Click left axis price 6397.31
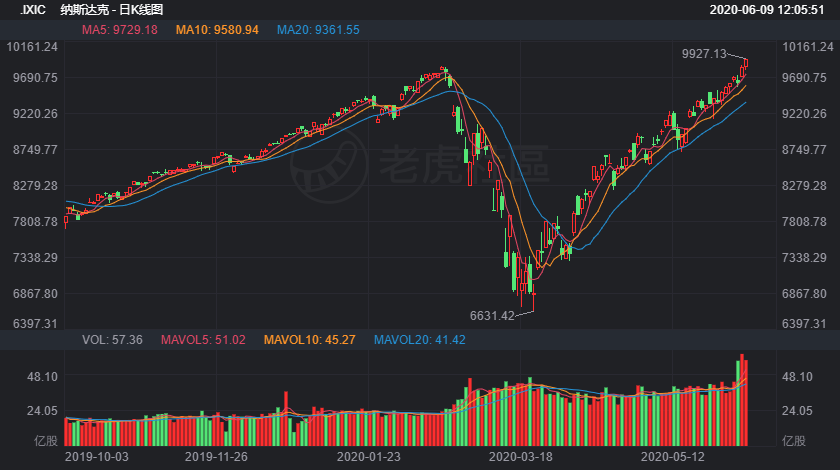This screenshot has width=840, height=470. pyautogui.click(x=35, y=323)
